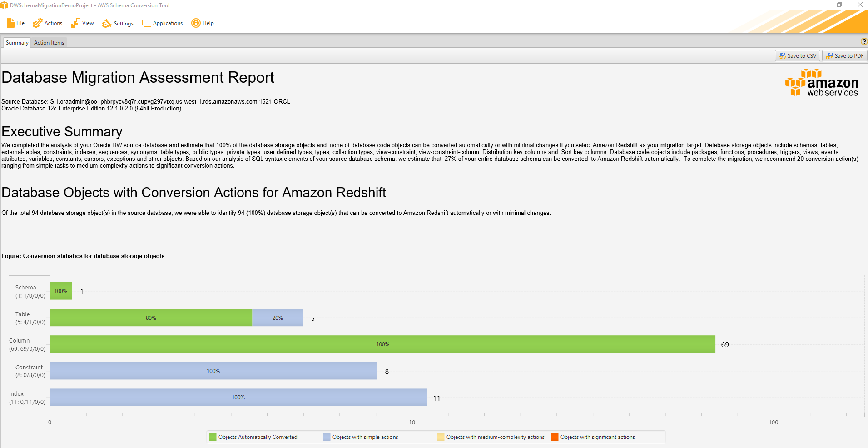Restore down the application window
868x448 pixels.
pos(839,5)
